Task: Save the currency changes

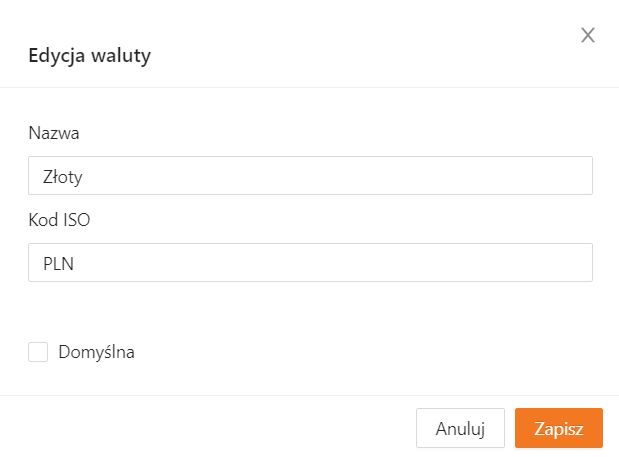Action: pyautogui.click(x=558, y=428)
